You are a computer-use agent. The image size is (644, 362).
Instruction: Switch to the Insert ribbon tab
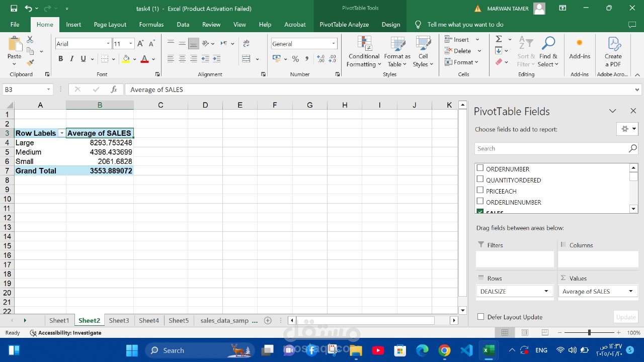tap(73, 24)
